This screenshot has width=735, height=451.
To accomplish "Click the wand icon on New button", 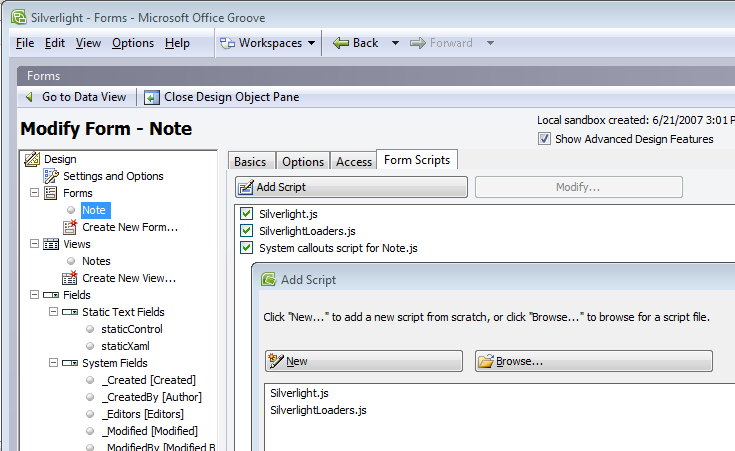I will coord(276,361).
